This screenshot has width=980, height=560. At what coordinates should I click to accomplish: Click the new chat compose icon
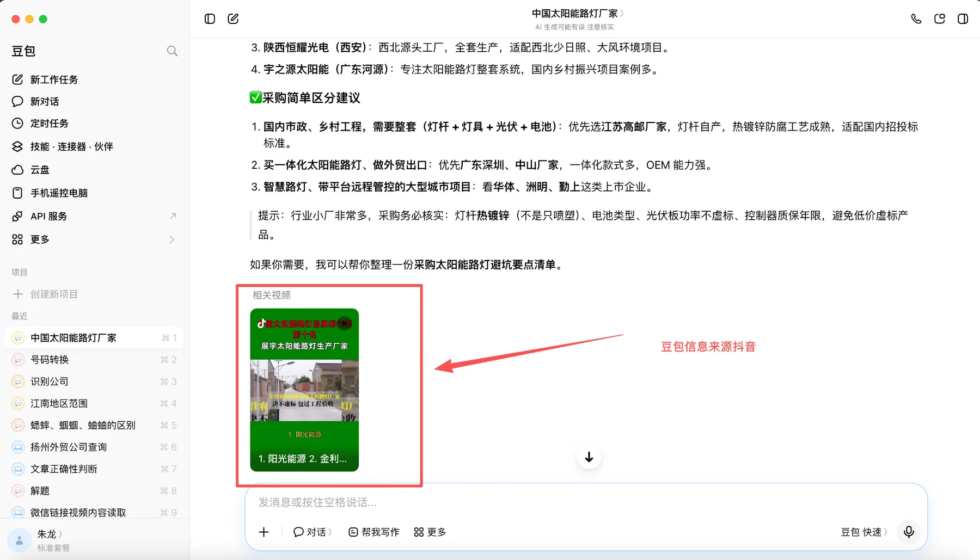233,19
